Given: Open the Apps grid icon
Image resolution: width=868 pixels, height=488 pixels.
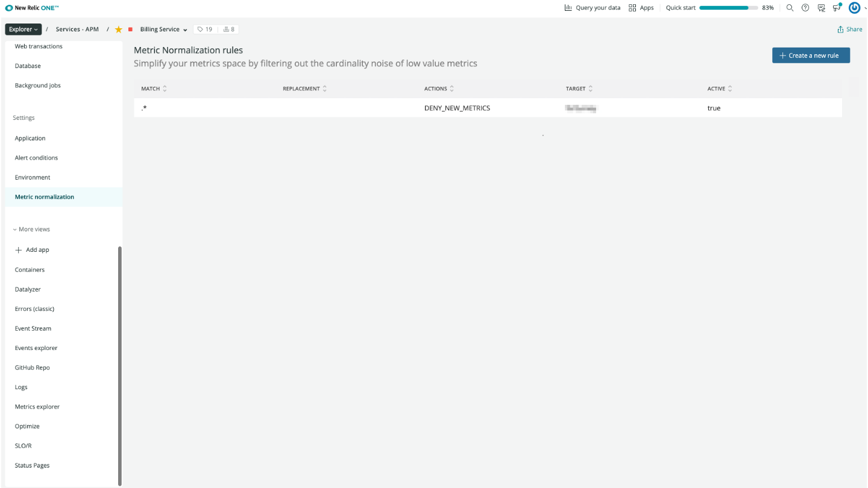Looking at the screenshot, I should (632, 8).
